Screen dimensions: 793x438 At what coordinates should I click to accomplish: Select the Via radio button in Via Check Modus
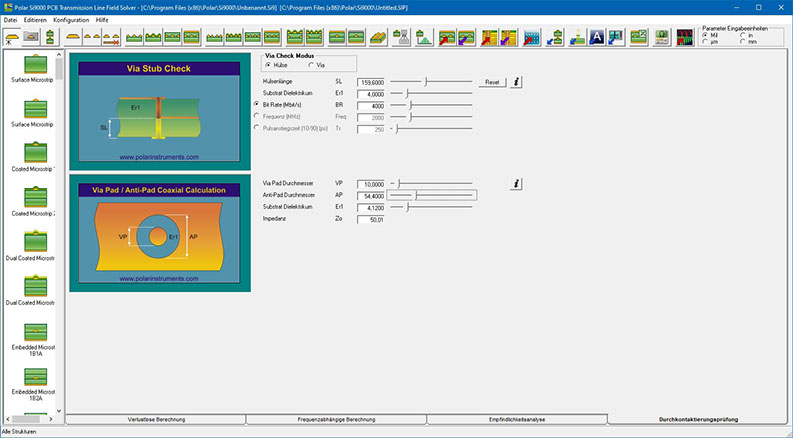311,65
